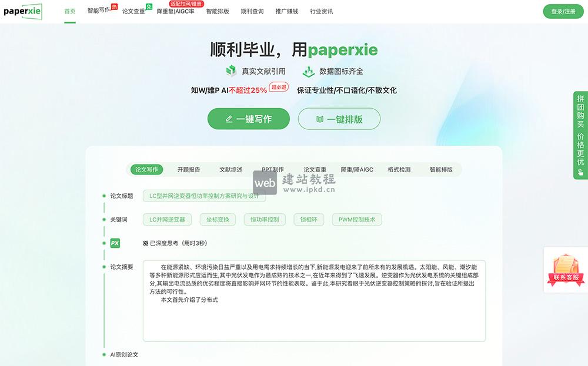Select the 锁相环 keyword tag
The width and height of the screenshot is (588, 366).
pos(309,220)
